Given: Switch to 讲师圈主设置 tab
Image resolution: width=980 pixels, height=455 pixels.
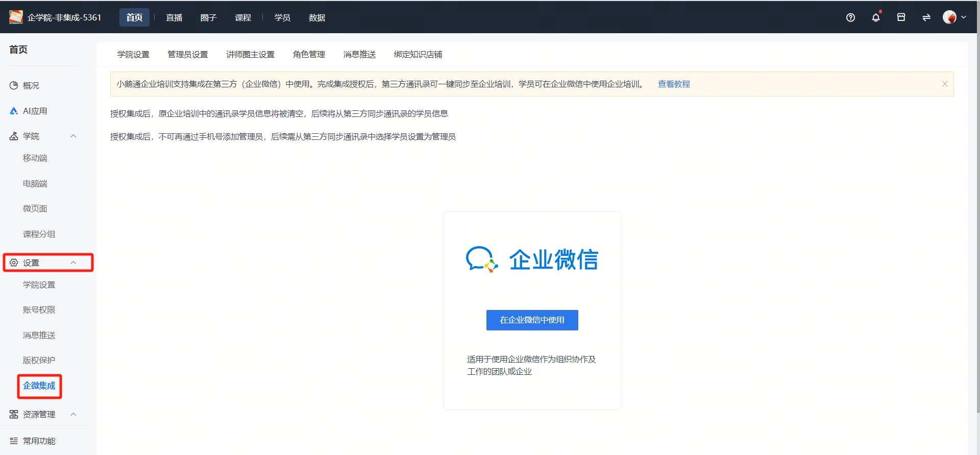Looking at the screenshot, I should coord(250,55).
